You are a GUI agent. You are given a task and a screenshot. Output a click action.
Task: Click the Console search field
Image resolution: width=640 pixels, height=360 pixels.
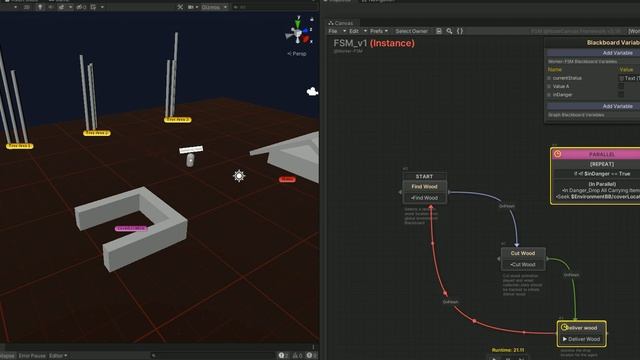click(212, 356)
